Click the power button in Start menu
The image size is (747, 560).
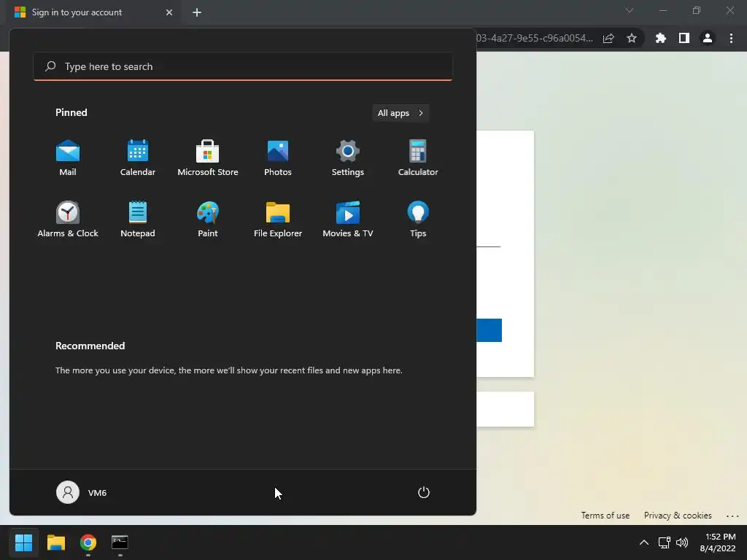pos(424,492)
